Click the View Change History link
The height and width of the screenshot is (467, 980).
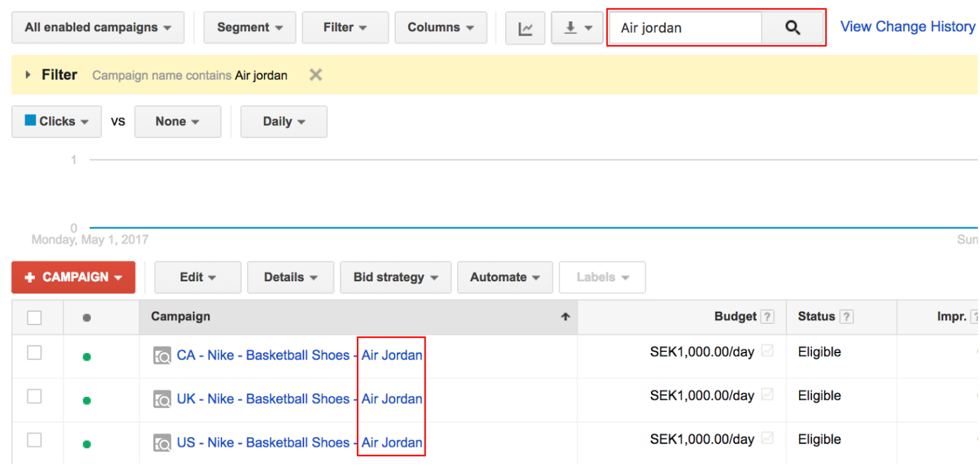pos(907,27)
